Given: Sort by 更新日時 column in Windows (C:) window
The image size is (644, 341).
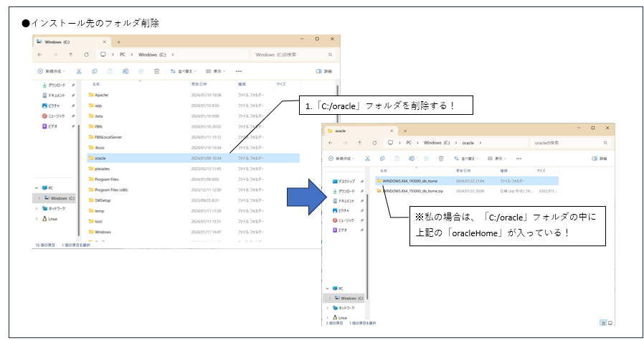Looking at the screenshot, I should (199, 84).
